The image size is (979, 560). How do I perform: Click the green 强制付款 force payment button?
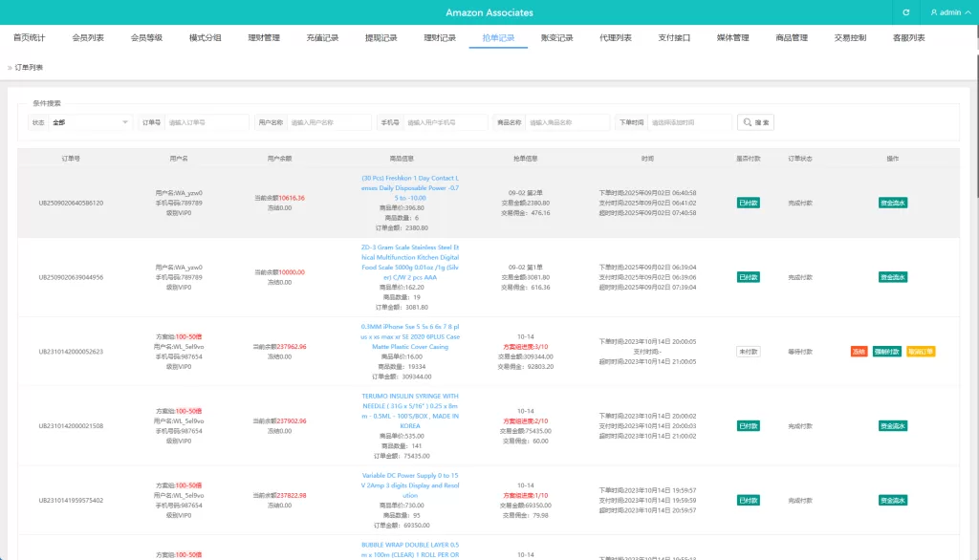[x=885, y=352]
